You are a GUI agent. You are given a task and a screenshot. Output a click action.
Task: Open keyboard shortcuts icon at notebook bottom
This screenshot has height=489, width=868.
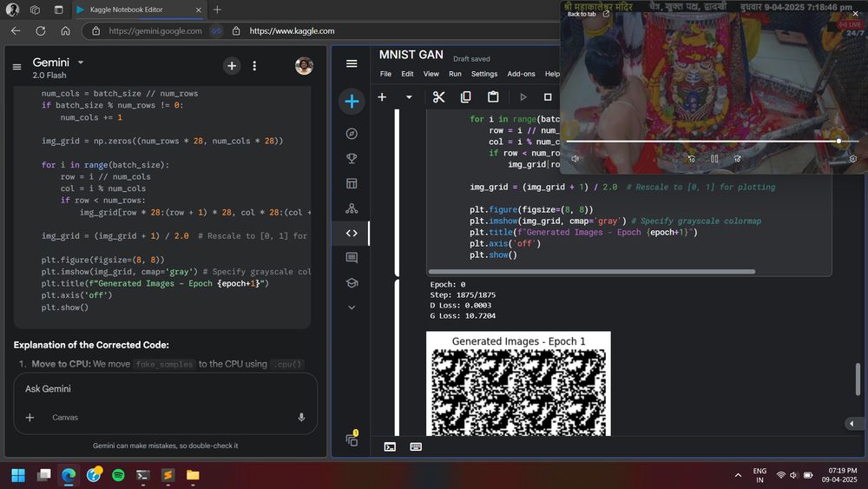(x=416, y=447)
